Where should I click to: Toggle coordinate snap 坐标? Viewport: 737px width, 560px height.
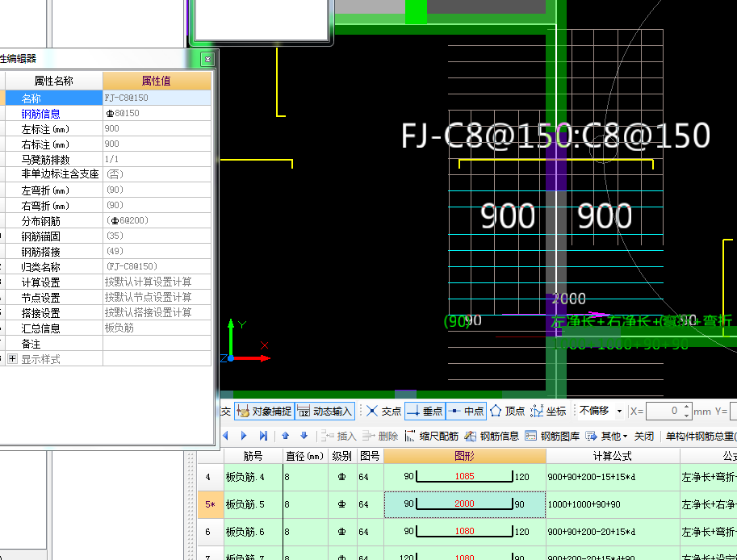548,412
